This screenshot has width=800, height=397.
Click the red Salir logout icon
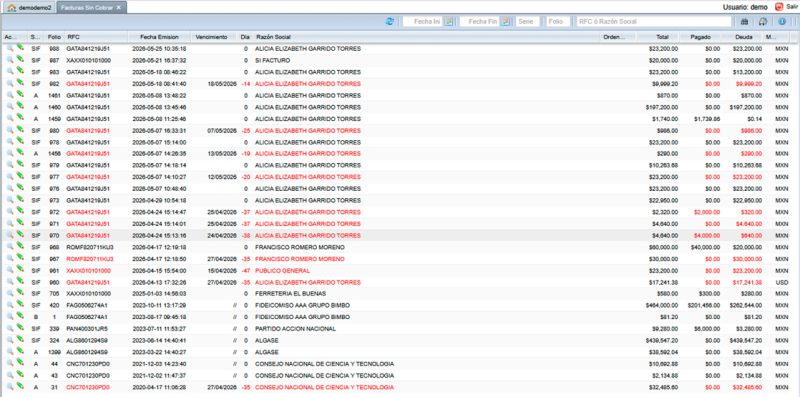(779, 7)
